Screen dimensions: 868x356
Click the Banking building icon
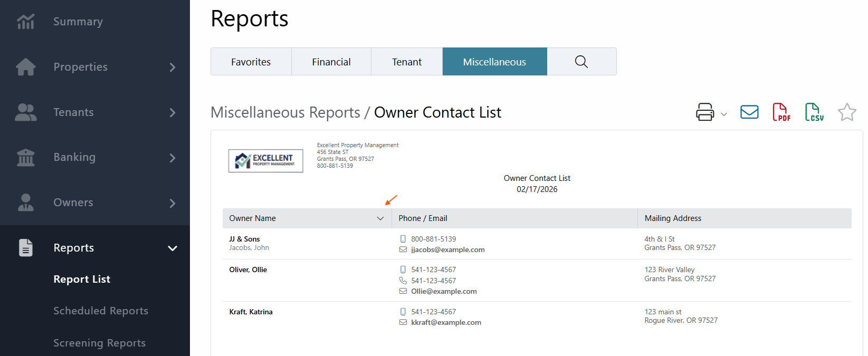tap(25, 157)
